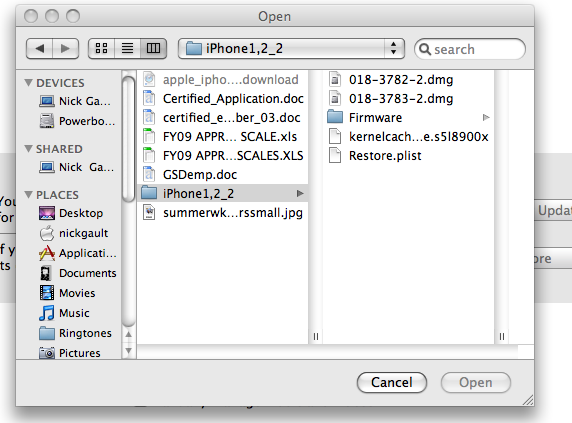Open Ringtones folder in sidebar
This screenshot has height=423, width=572.
point(75,333)
